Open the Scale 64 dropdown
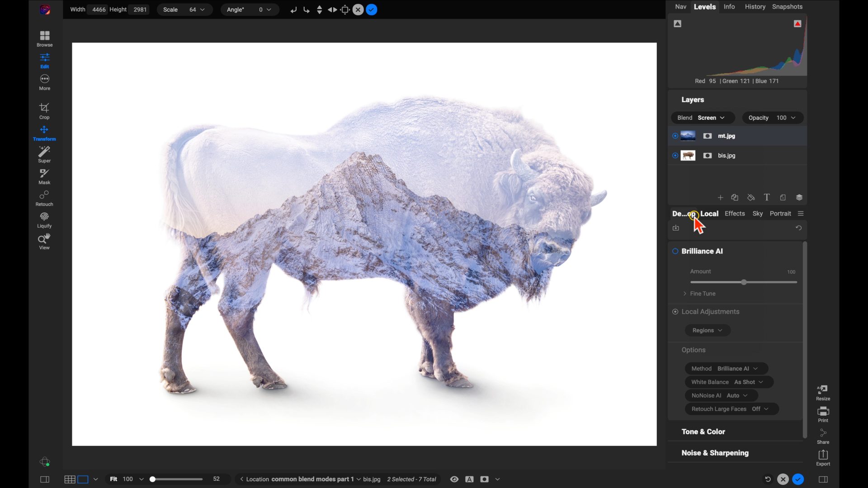The width and height of the screenshot is (868, 488). point(184,9)
